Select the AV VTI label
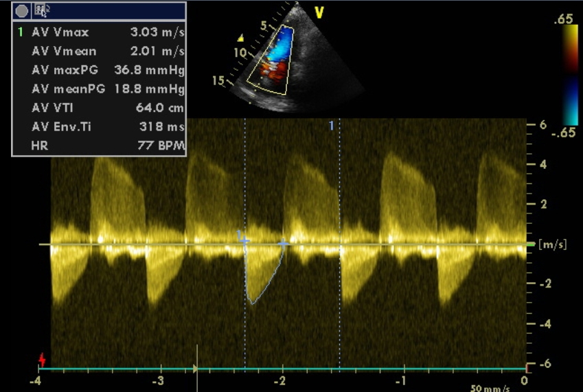 point(52,108)
